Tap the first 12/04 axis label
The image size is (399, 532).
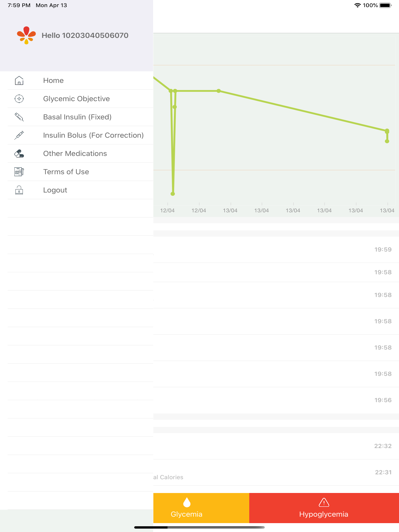pyautogui.click(x=167, y=211)
